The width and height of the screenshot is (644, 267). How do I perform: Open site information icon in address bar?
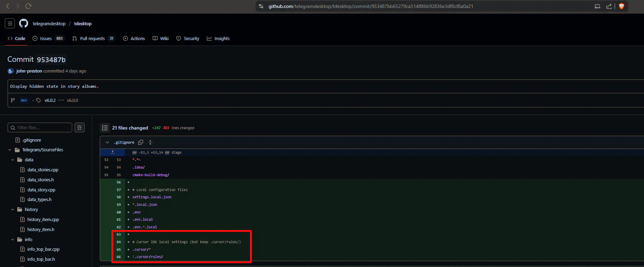pos(261,6)
